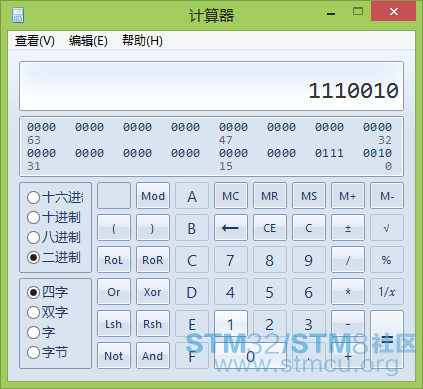Viewport: 423px width, 389px height.
Task: Click the bitwise And button
Action: point(153,356)
